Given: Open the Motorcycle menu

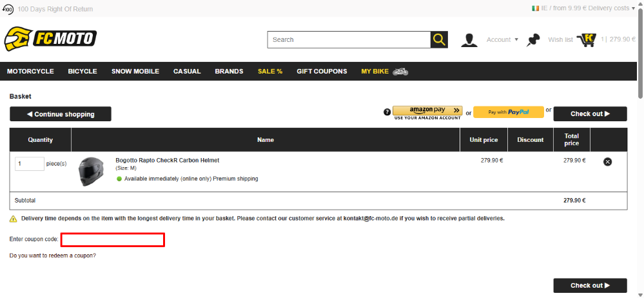Looking at the screenshot, I should point(30,72).
